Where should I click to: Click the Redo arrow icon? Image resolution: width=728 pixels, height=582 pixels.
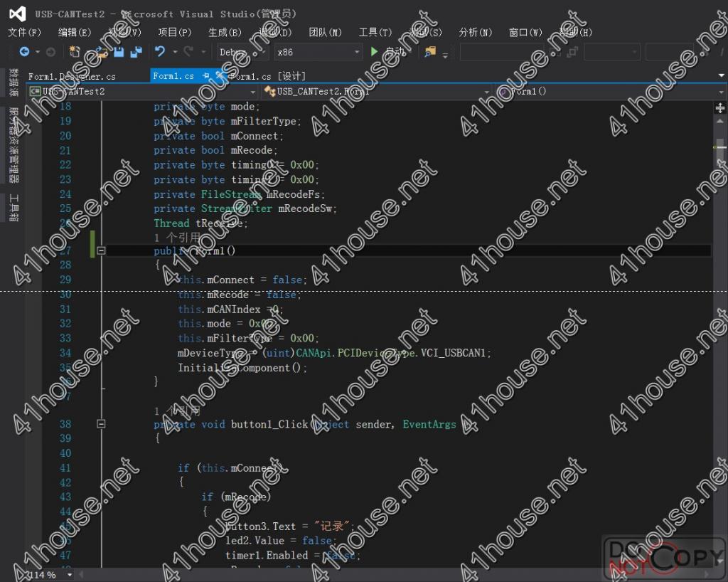coord(188,51)
